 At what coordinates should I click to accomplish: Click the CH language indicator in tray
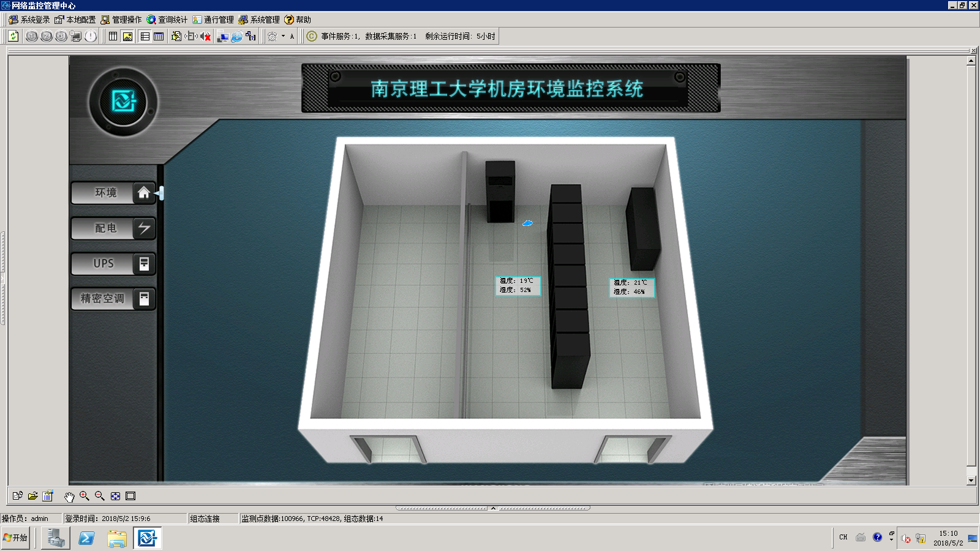(x=843, y=538)
